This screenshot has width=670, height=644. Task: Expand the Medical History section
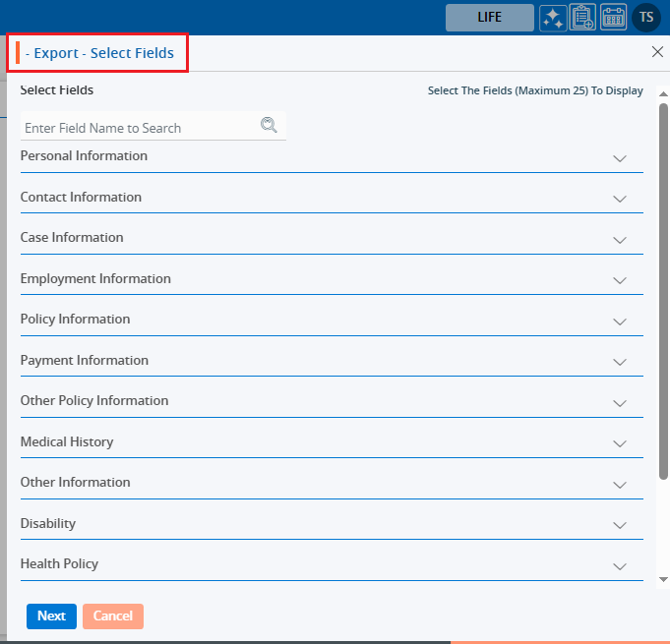[619, 443]
